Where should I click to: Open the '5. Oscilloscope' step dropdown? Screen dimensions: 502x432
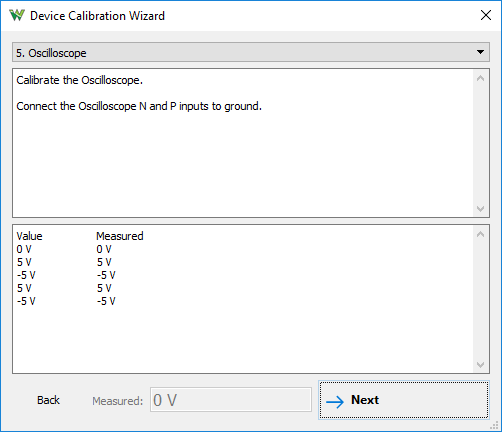pos(251,52)
